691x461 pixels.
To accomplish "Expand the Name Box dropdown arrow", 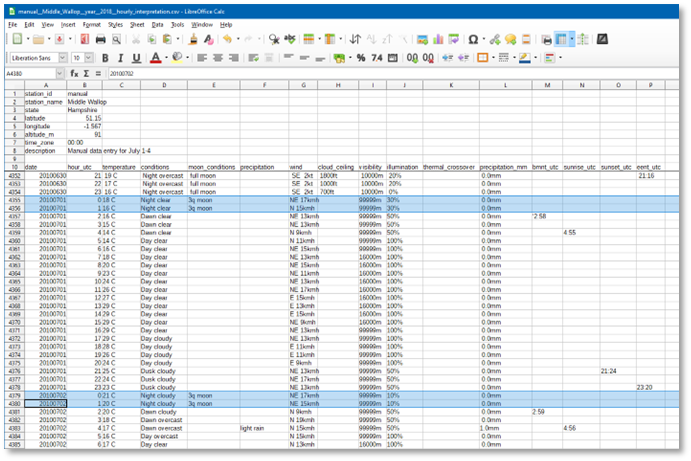I will 62,74.
